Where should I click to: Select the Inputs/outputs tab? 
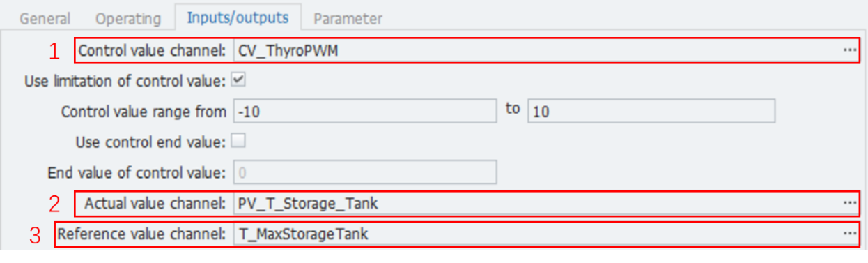pos(238,18)
